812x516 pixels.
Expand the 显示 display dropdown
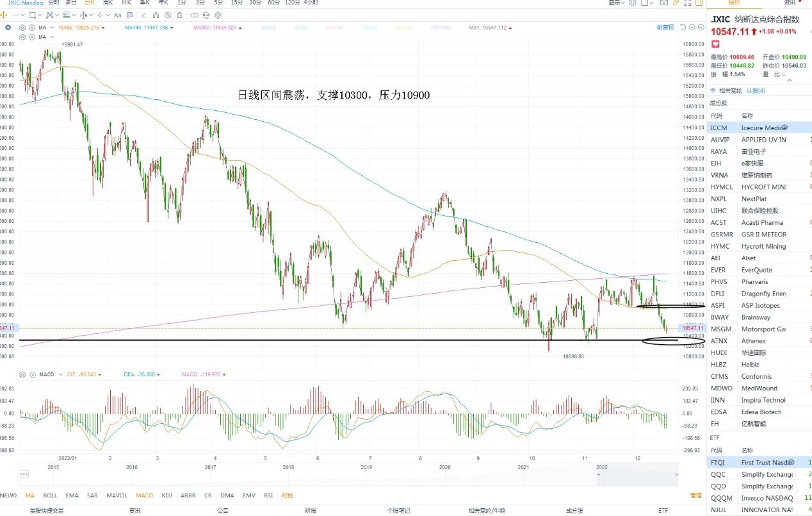[617, 3]
